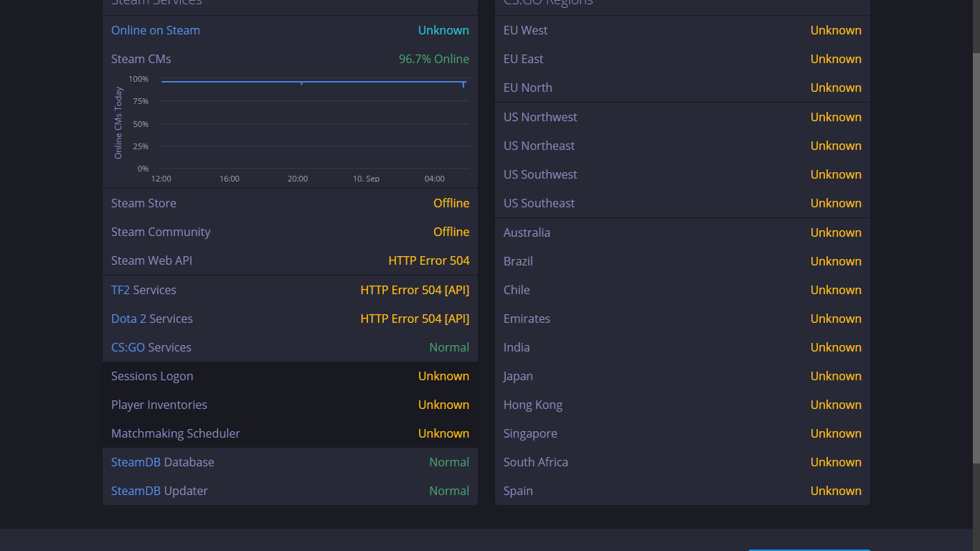Select the South Africa region label
980x551 pixels.
tap(536, 462)
